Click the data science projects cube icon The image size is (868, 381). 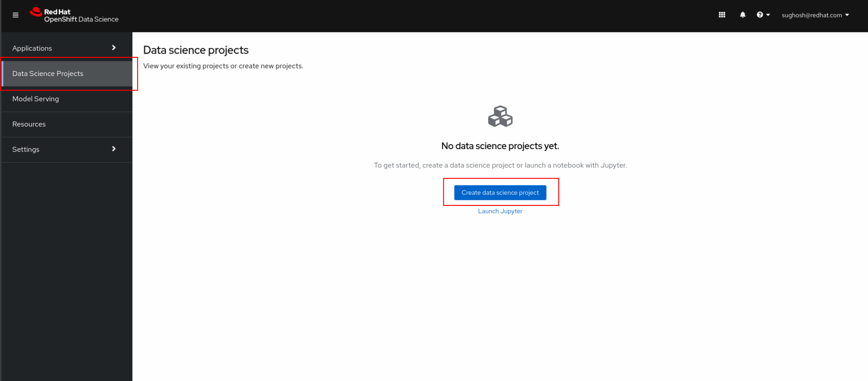499,116
